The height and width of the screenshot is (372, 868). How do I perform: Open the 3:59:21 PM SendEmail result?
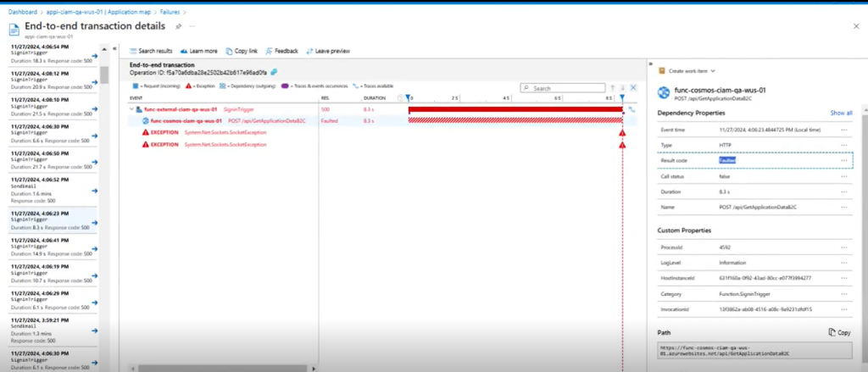53,330
